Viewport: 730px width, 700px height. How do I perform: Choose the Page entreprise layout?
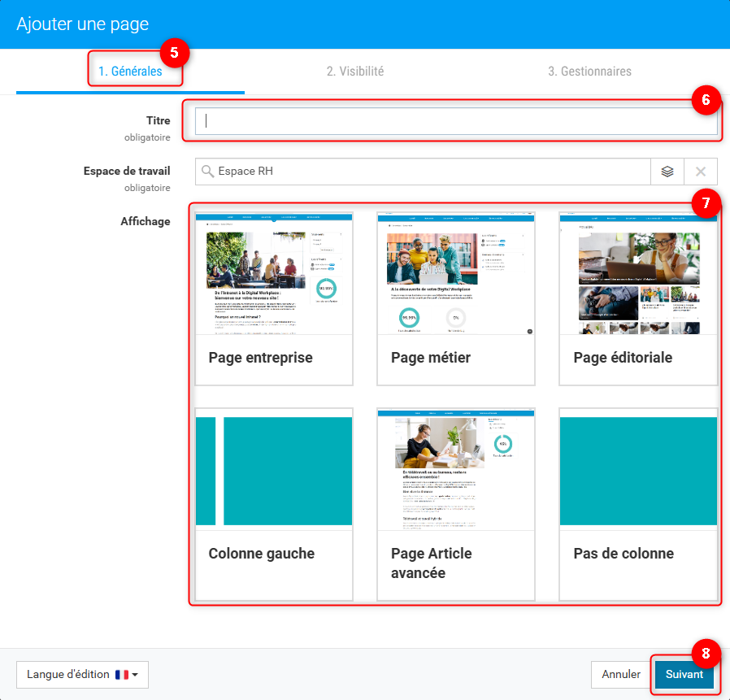click(x=274, y=298)
